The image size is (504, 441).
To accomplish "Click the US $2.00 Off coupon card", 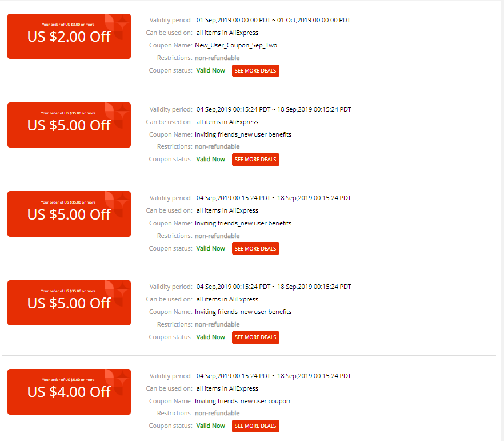I will (69, 37).
